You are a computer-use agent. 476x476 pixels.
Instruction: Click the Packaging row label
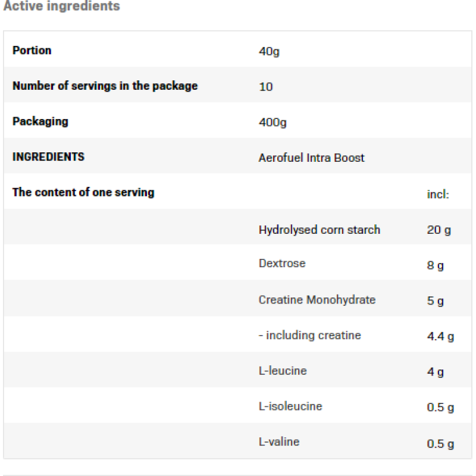[x=40, y=122]
